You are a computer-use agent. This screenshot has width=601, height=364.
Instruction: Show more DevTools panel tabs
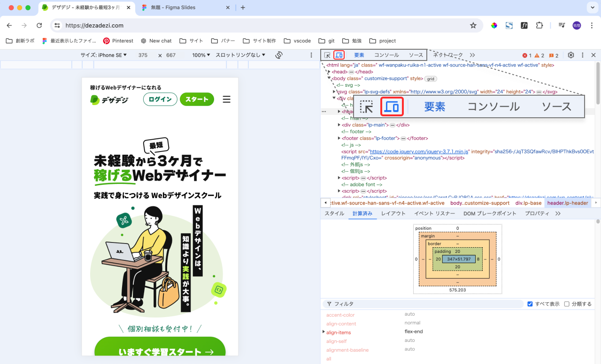pyautogui.click(x=472, y=55)
